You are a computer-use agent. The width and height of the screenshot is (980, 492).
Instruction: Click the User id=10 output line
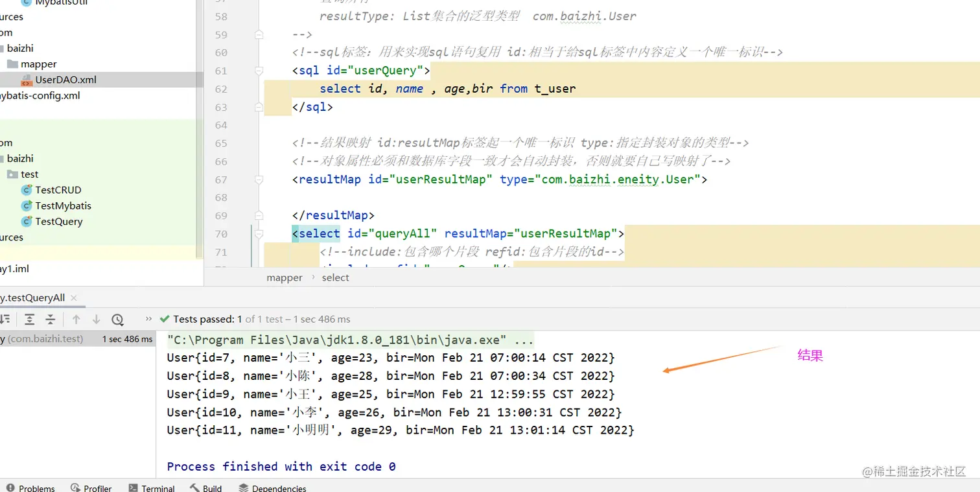[x=394, y=412]
